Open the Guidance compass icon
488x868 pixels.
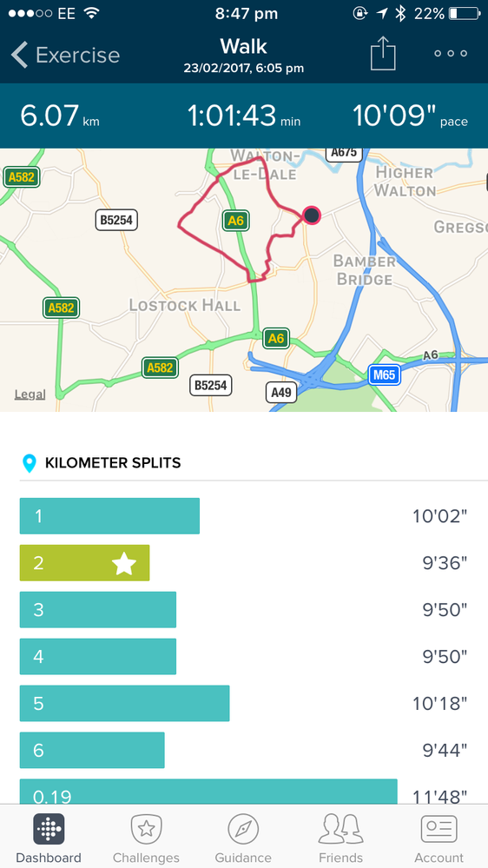[x=243, y=829]
